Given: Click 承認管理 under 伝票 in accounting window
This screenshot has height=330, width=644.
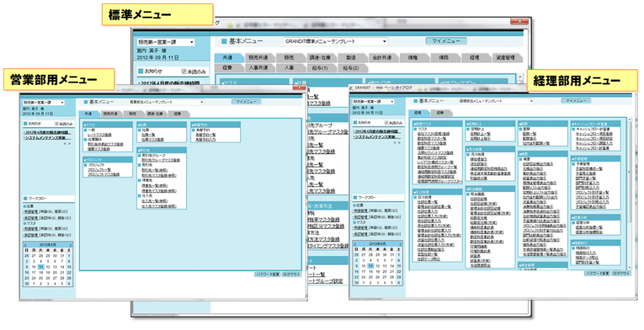Looking at the screenshot, I should click(x=359, y=217).
